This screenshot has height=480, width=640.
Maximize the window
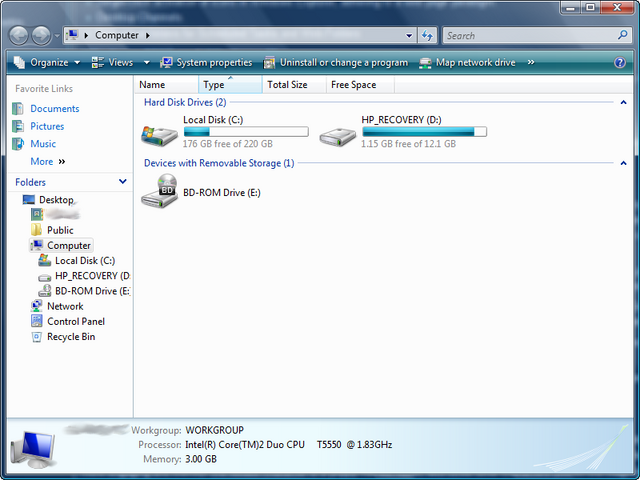[x=591, y=7]
